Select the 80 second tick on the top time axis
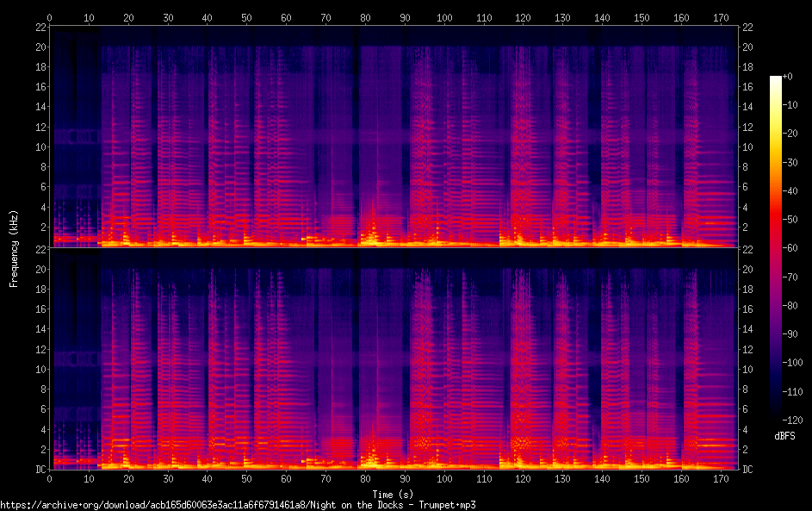The width and height of the screenshot is (812, 511). (x=365, y=17)
